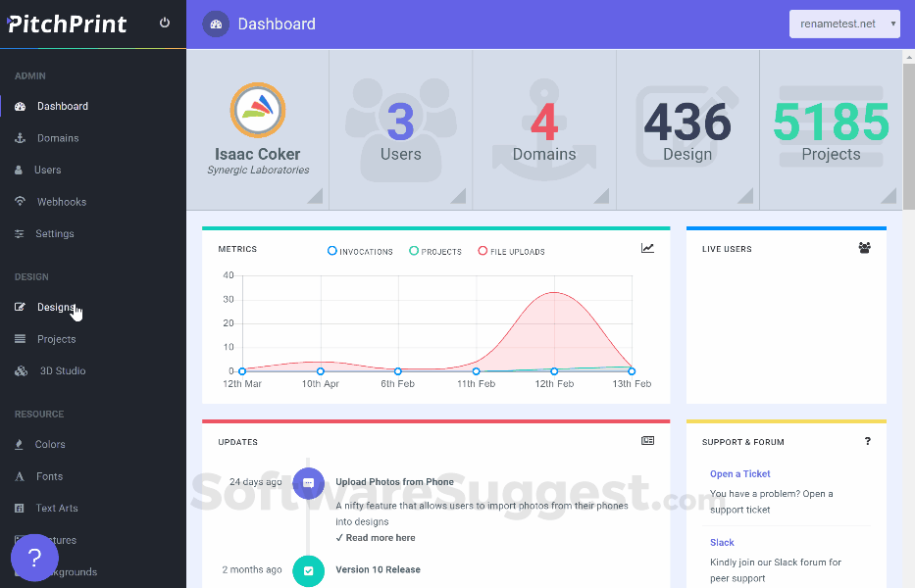Click the Open a Ticket link
Viewport: 915px width, 588px height.
point(739,473)
